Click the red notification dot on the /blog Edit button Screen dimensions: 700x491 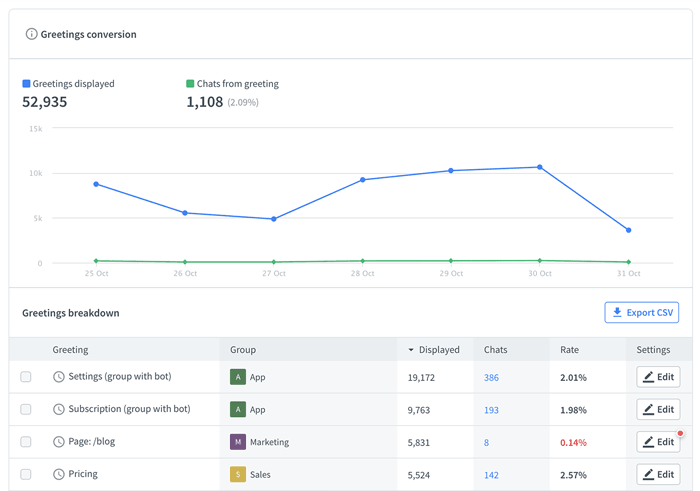680,433
